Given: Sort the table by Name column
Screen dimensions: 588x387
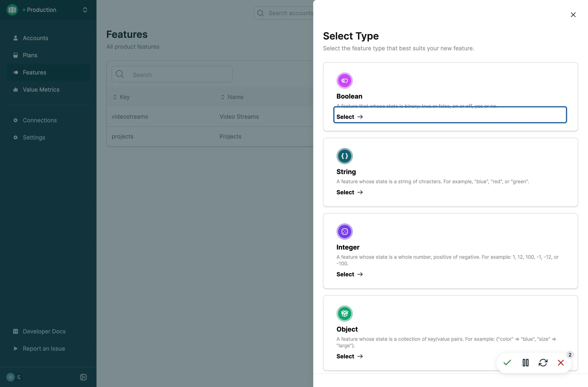Looking at the screenshot, I should [232, 97].
